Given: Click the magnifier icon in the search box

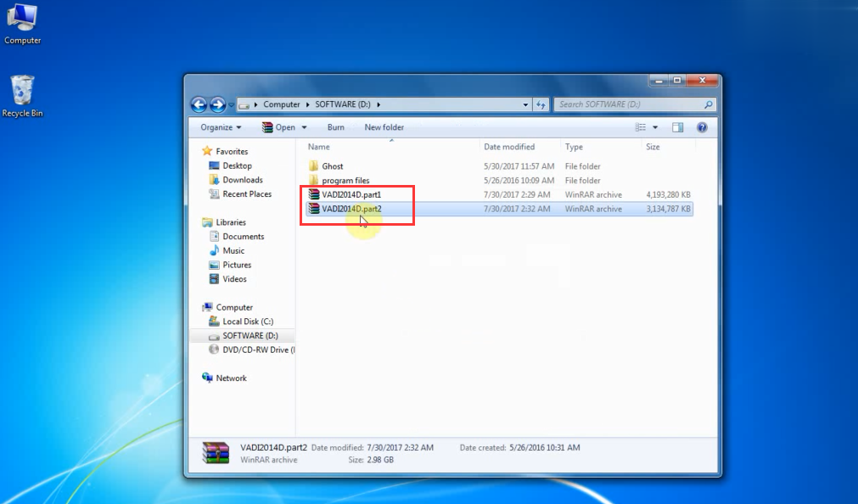Looking at the screenshot, I should (x=708, y=104).
